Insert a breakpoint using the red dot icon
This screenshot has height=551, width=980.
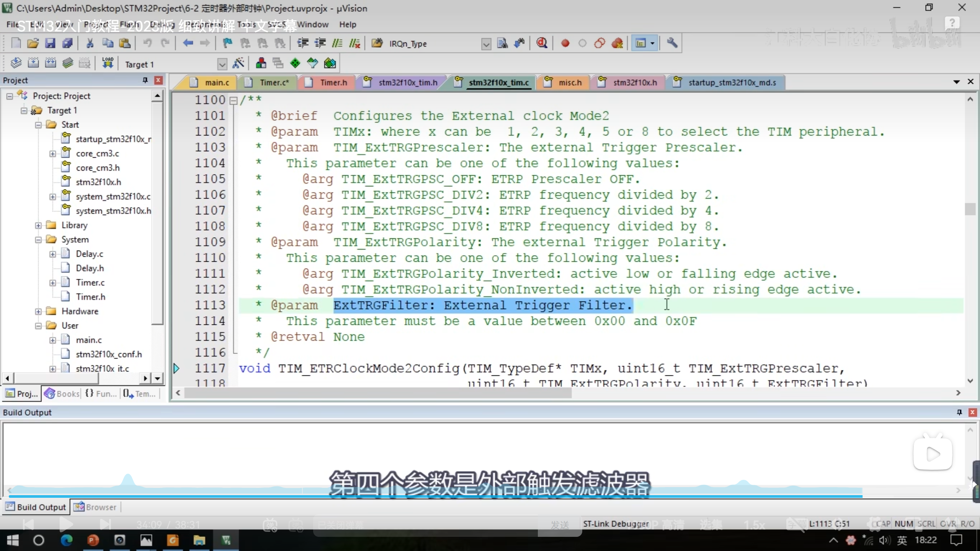click(x=565, y=43)
